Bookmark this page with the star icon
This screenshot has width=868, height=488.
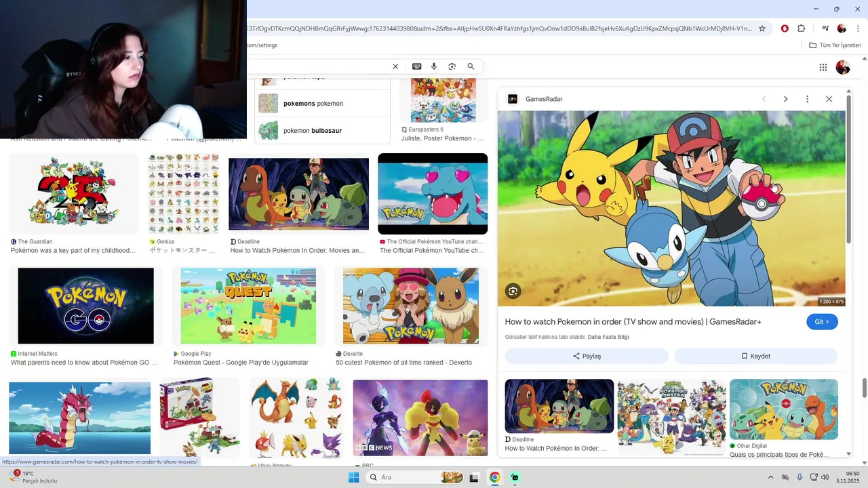(x=762, y=28)
